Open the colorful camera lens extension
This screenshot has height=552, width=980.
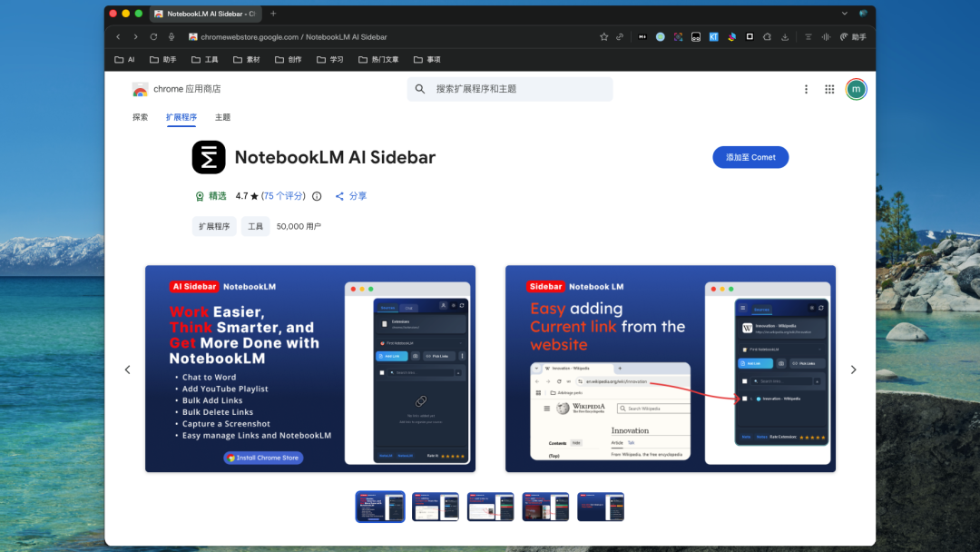[678, 37]
